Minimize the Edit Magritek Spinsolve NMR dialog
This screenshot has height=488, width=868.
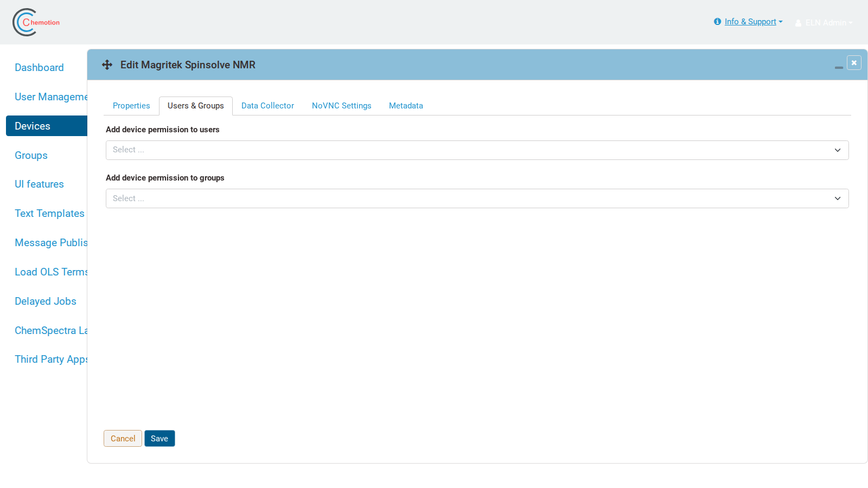click(839, 67)
